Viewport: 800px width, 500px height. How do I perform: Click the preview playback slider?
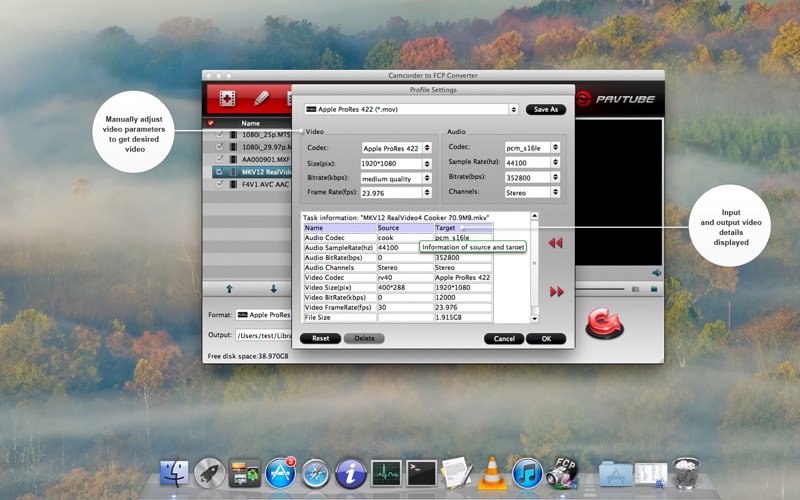(x=601, y=289)
